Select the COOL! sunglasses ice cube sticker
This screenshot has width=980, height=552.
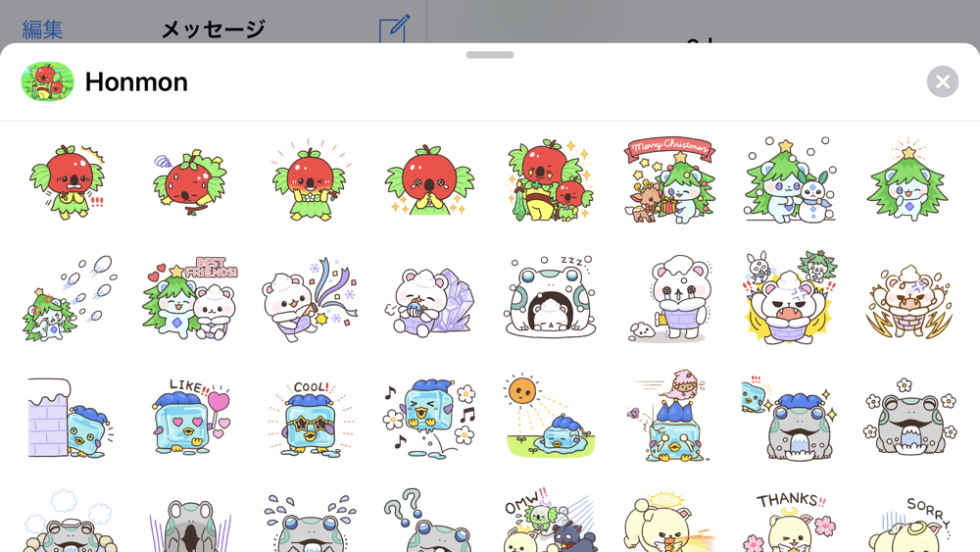point(311,418)
